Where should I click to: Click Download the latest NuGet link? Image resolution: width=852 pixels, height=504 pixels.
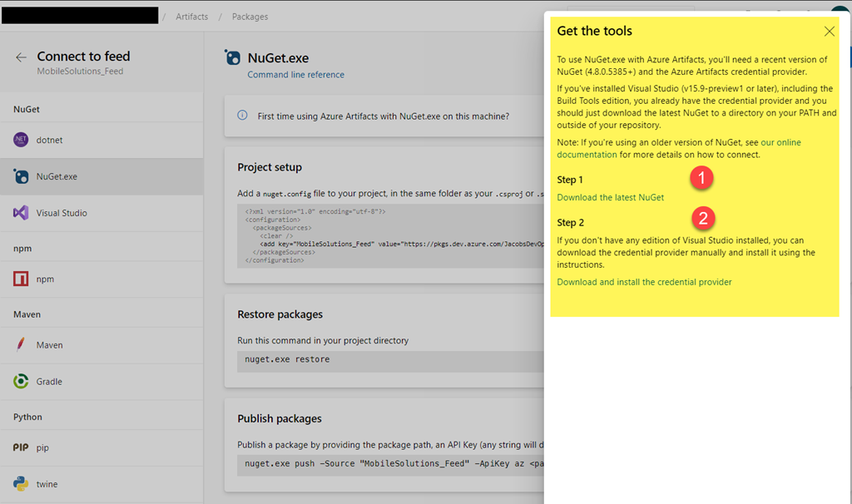pos(610,197)
